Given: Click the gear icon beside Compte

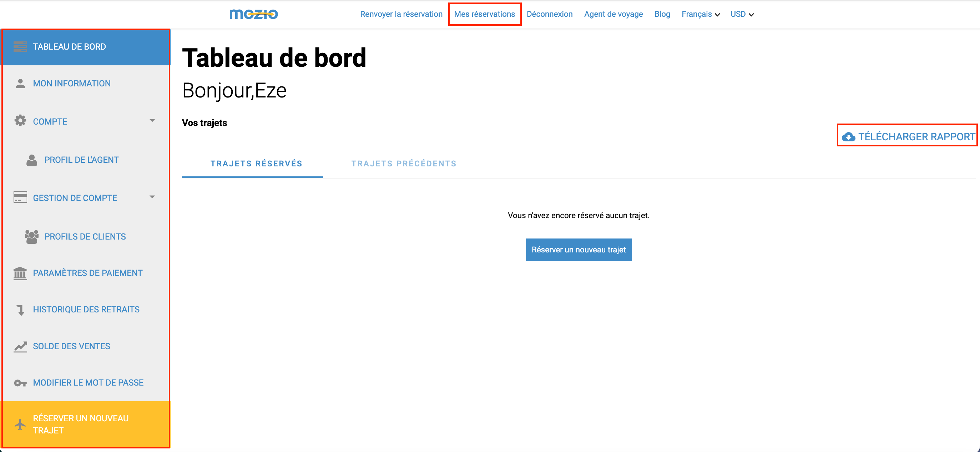Looking at the screenshot, I should pyautogui.click(x=20, y=121).
